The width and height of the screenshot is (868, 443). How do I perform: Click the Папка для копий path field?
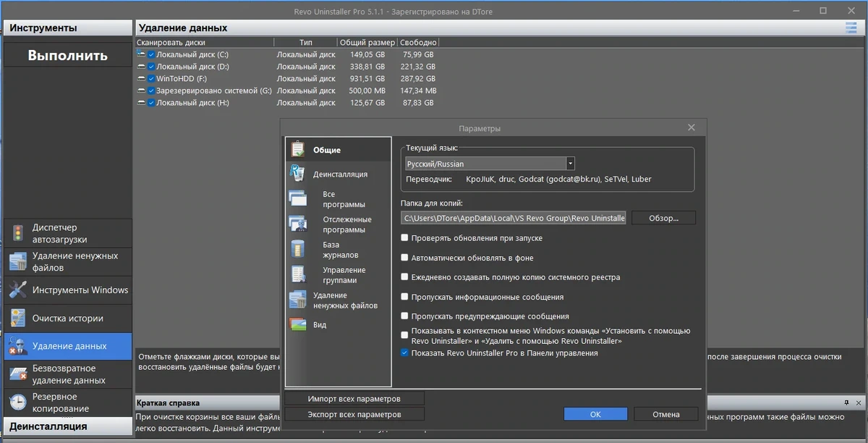tap(514, 218)
